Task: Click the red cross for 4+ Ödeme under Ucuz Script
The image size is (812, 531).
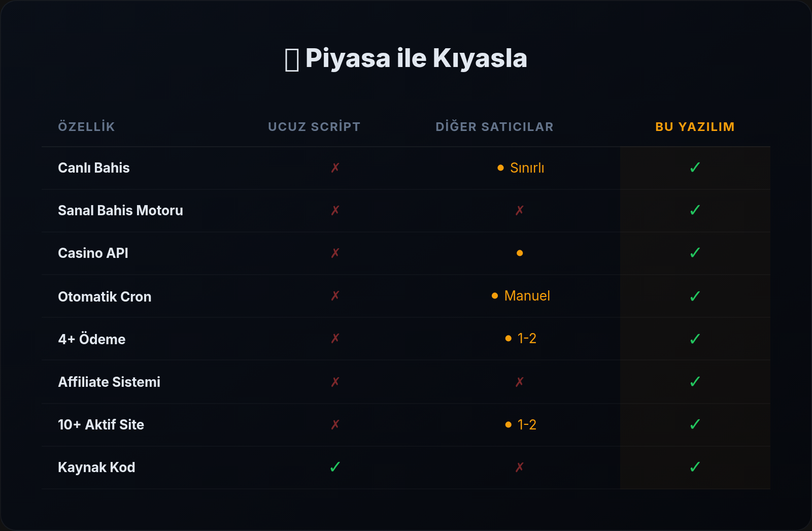Action: (x=335, y=339)
